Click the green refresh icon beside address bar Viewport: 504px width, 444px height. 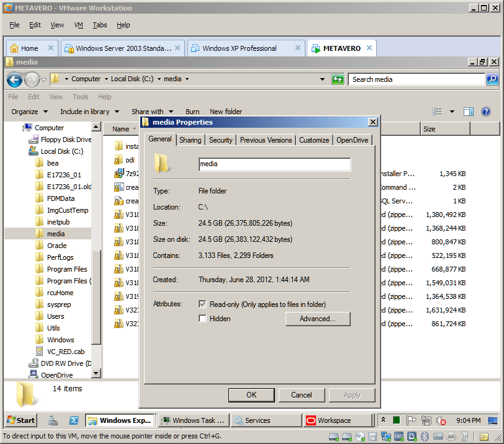pyautogui.click(x=338, y=79)
